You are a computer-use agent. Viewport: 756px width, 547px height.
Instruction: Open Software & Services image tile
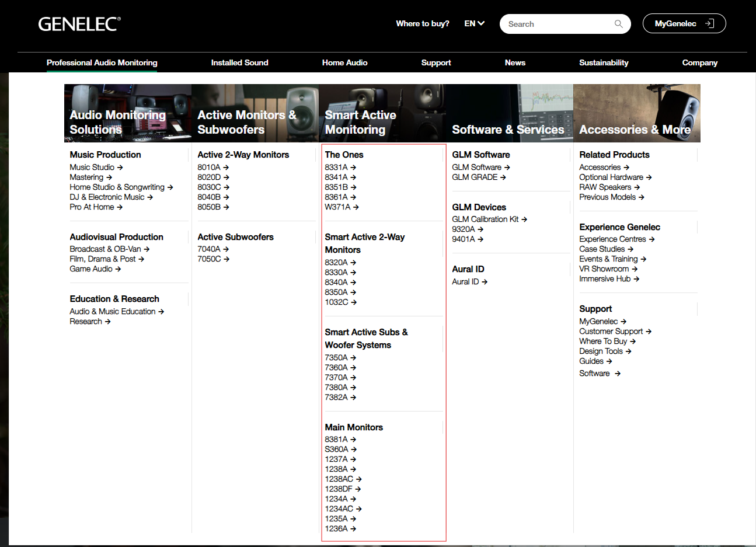tap(510, 113)
